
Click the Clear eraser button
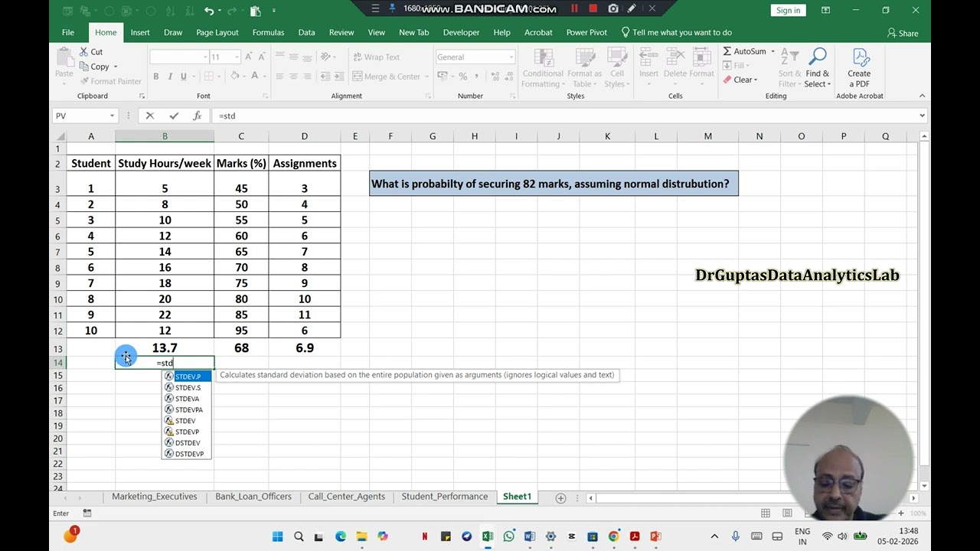(740, 80)
